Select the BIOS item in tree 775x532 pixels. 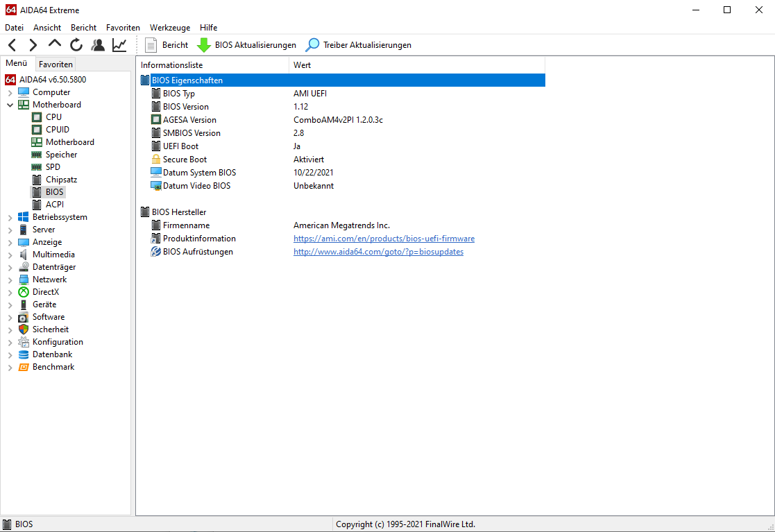click(x=54, y=192)
